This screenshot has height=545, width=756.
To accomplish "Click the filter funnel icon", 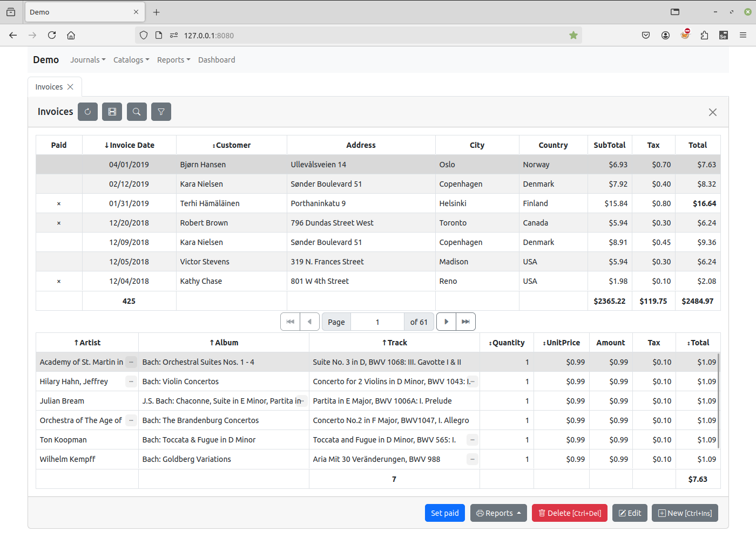I will [161, 112].
